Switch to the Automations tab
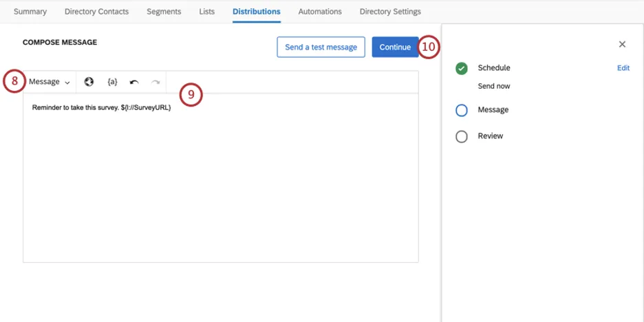This screenshot has height=322, width=644. (x=320, y=12)
